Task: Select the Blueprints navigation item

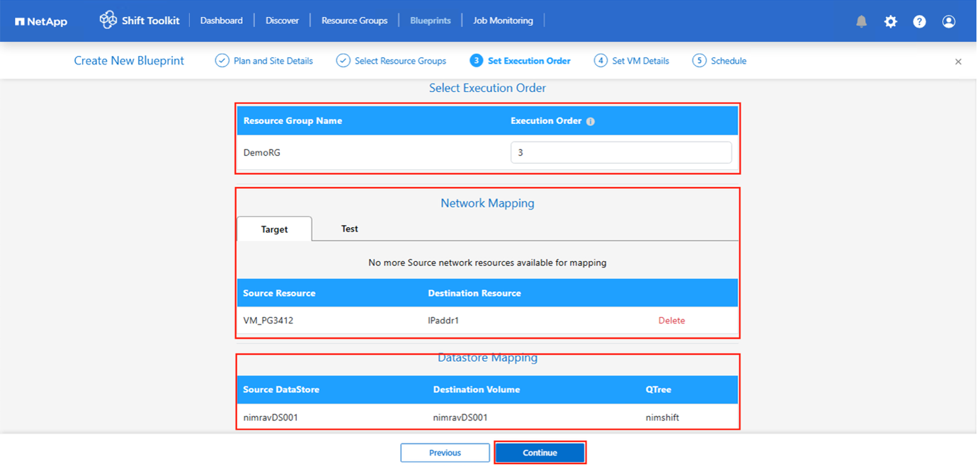Action: click(430, 21)
